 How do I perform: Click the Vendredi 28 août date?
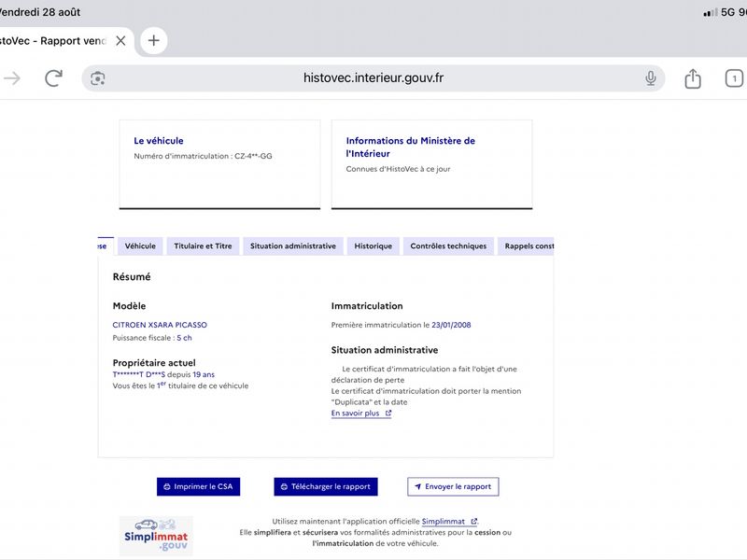[x=39, y=12]
